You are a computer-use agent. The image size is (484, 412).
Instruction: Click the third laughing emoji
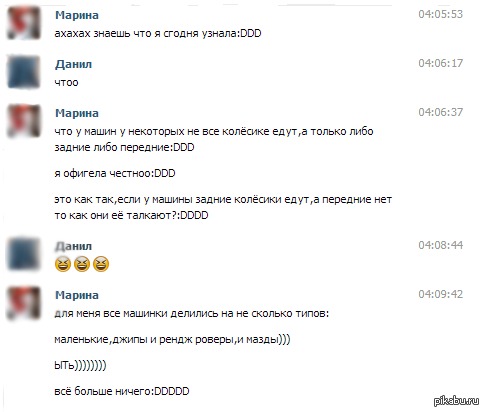coord(101,264)
